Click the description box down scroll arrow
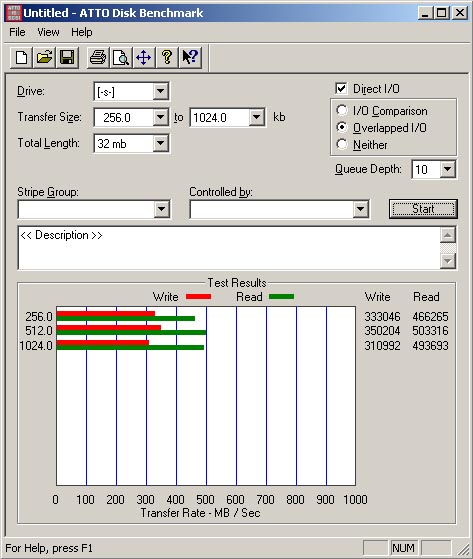Image resolution: width=473 pixels, height=559 pixels. pyautogui.click(x=448, y=261)
